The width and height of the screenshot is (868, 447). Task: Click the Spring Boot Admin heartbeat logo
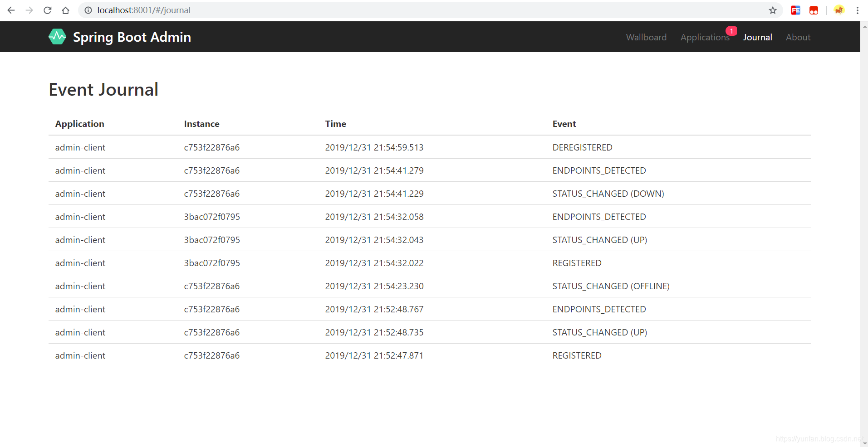pyautogui.click(x=57, y=37)
